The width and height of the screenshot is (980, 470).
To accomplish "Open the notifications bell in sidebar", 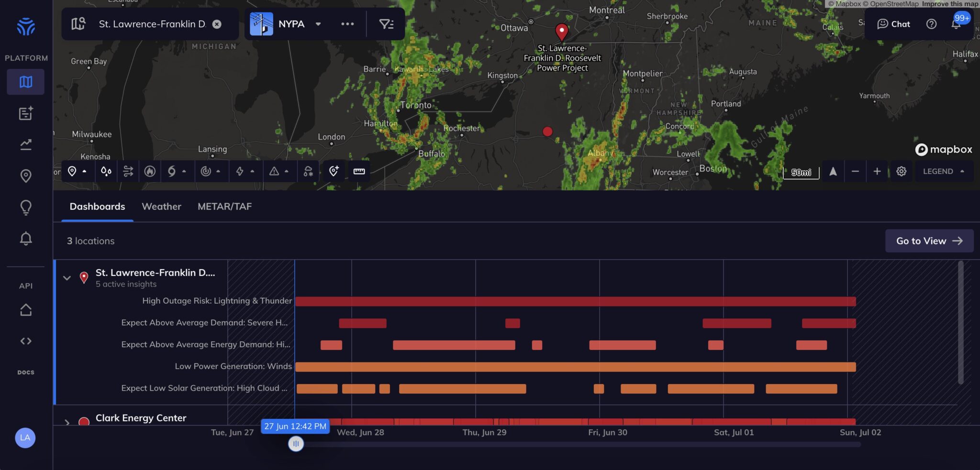I will [x=25, y=238].
